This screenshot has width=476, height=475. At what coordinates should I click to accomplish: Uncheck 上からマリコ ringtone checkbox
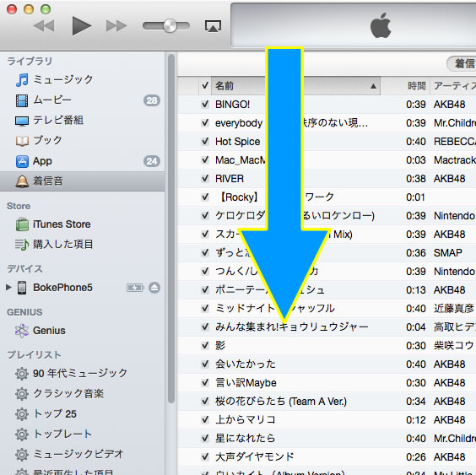[x=205, y=420]
